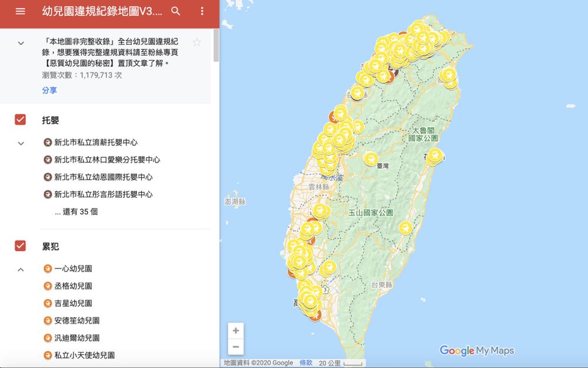Select 吉星幼兒園 in the list
This screenshot has width=588, height=368.
[x=73, y=303]
